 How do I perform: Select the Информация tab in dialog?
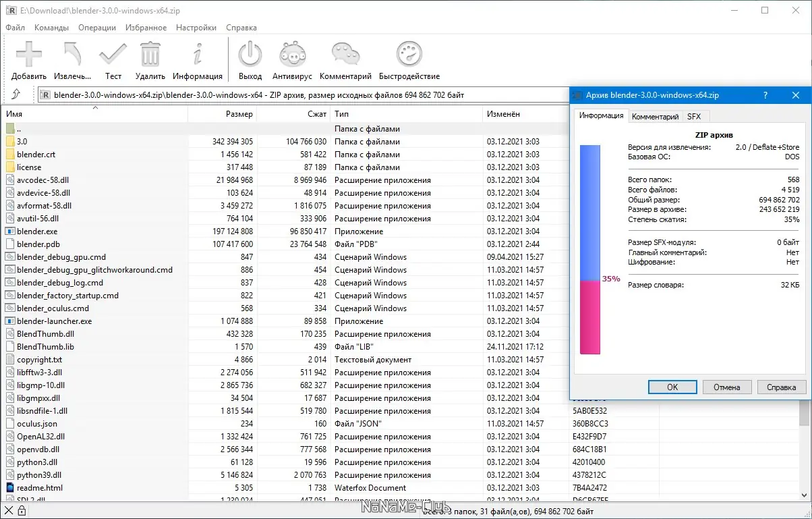pos(601,115)
